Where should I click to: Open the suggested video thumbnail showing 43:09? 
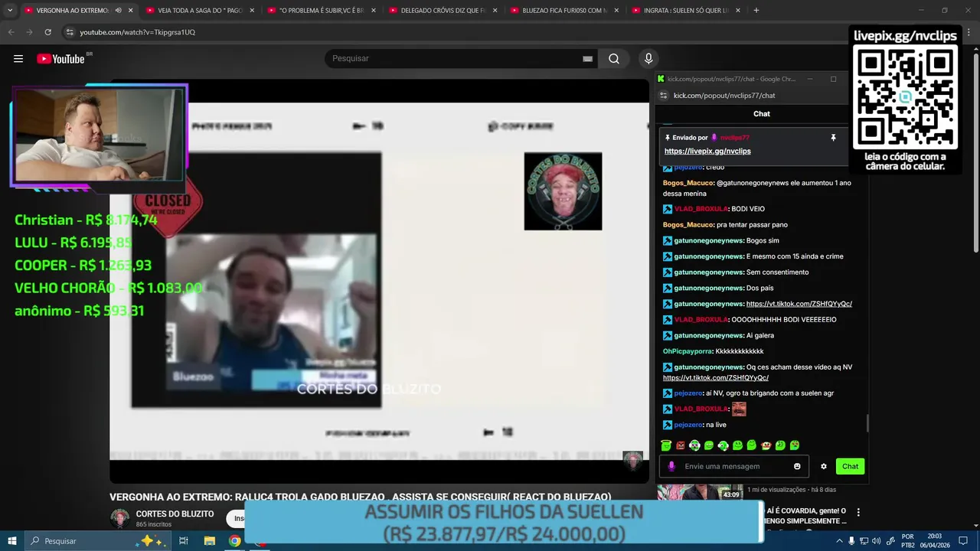[x=700, y=492]
